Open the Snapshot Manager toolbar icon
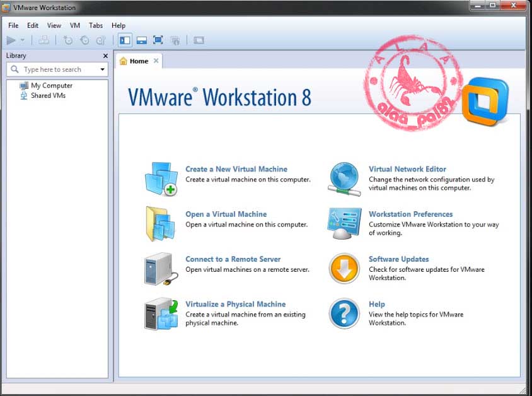 (101, 40)
